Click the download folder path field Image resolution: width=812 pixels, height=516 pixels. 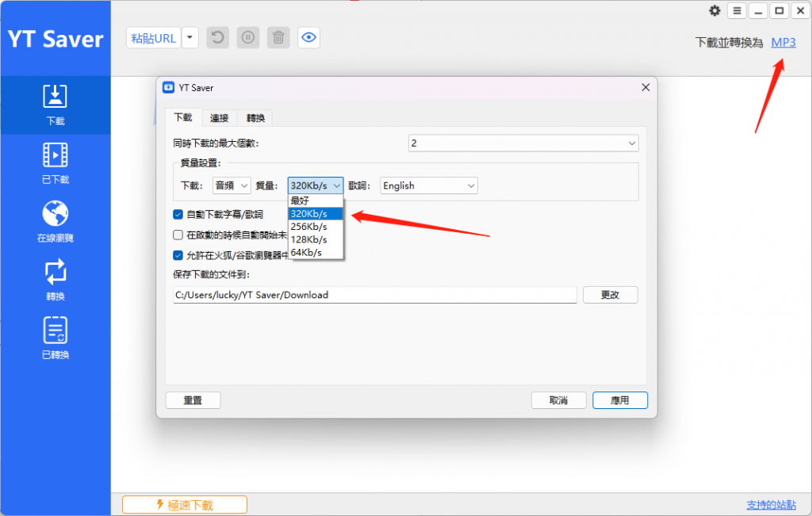375,295
